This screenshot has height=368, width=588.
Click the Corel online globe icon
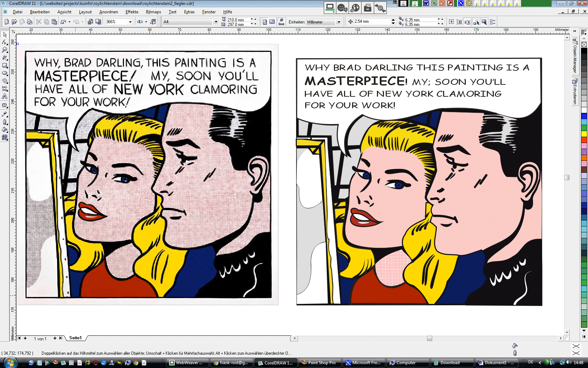[x=153, y=22]
